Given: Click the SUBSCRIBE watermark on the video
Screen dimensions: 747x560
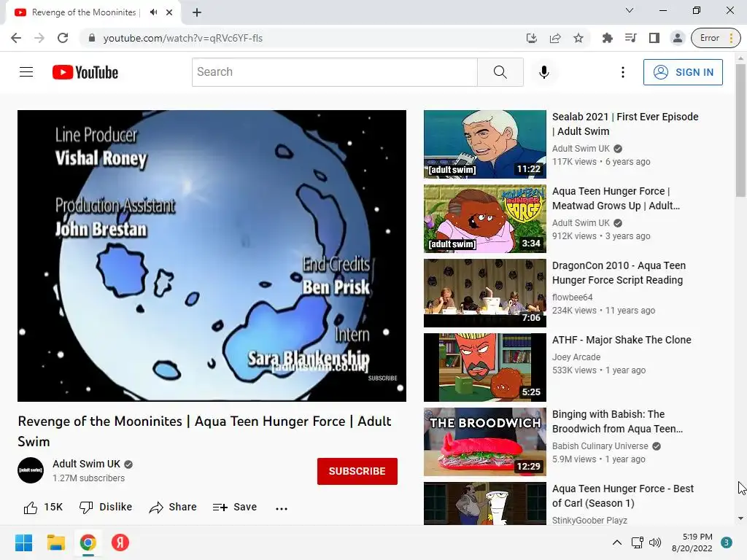Looking at the screenshot, I should [382, 378].
